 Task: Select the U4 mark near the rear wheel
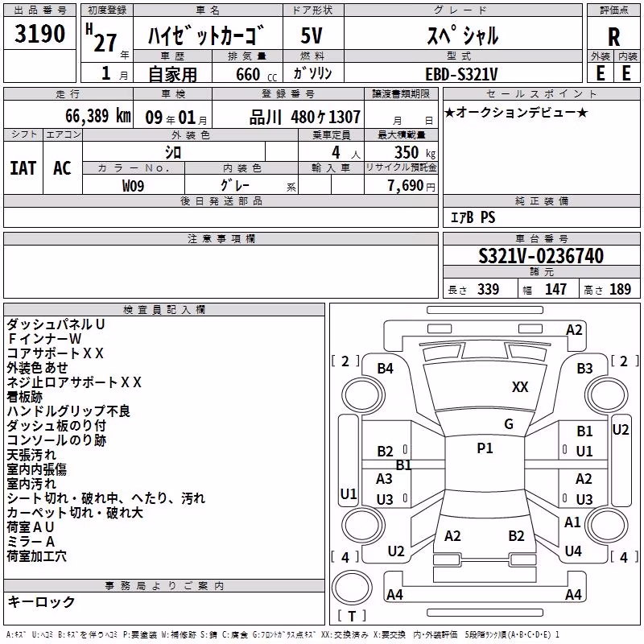click(x=573, y=551)
